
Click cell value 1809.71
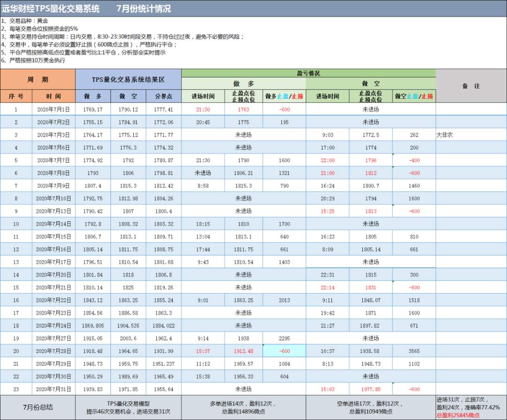point(164,237)
